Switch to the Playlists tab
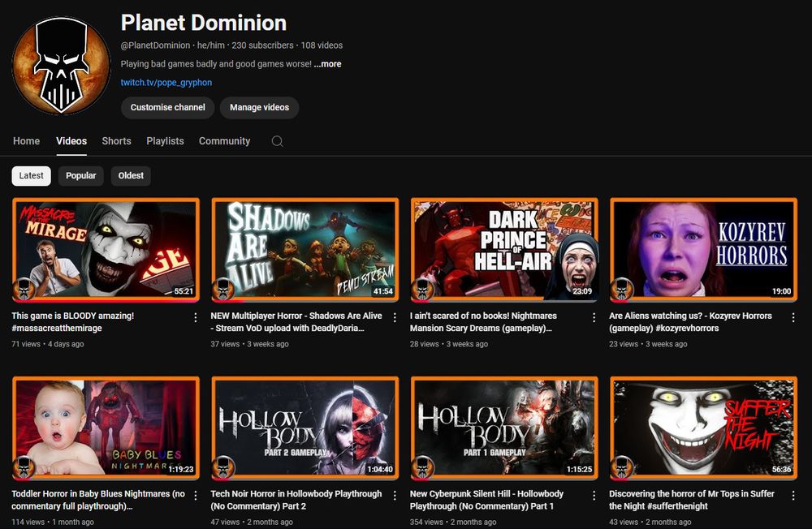This screenshot has height=529, width=812. [x=165, y=141]
